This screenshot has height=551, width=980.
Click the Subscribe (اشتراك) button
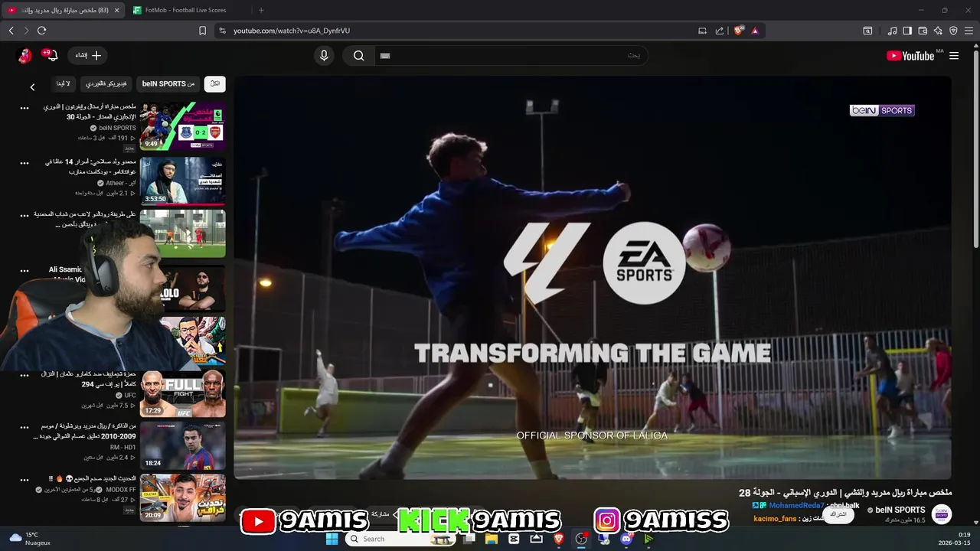click(838, 514)
